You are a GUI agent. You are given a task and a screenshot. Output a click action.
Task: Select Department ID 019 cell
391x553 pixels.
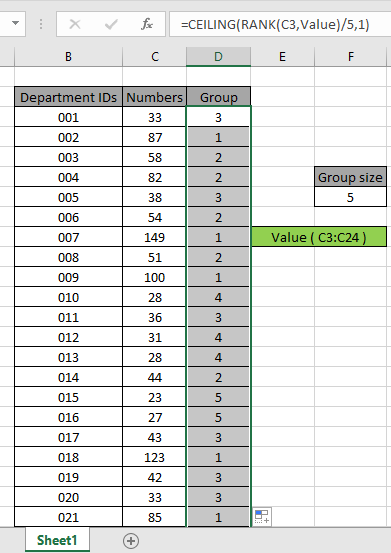pos(68,477)
